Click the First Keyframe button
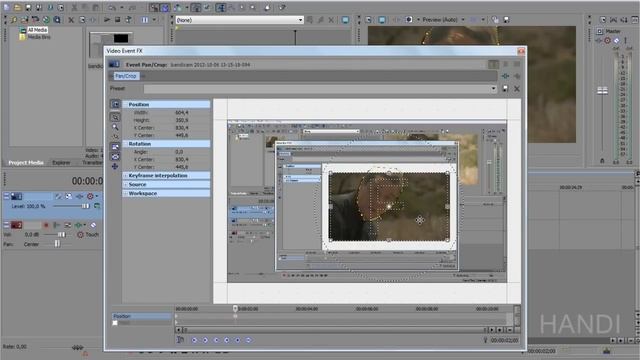This screenshot has height=360, width=640. coord(194,340)
